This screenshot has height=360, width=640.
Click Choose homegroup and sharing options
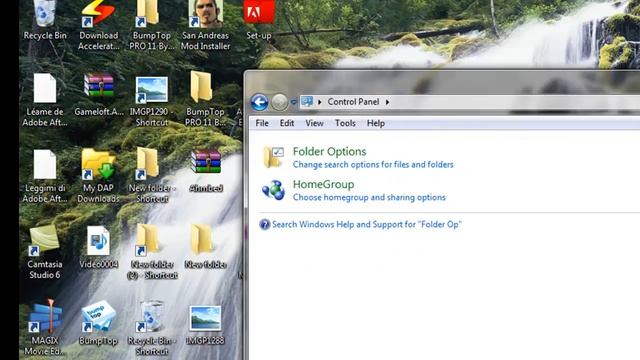369,197
